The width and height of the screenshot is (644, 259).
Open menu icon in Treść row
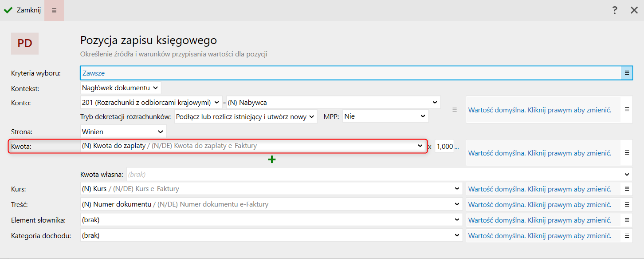(627, 204)
